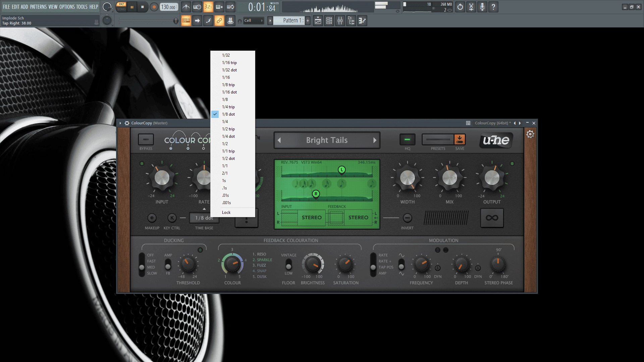Enable the blend recording overdub icon
This screenshot has width=644, height=362.
(219, 7)
